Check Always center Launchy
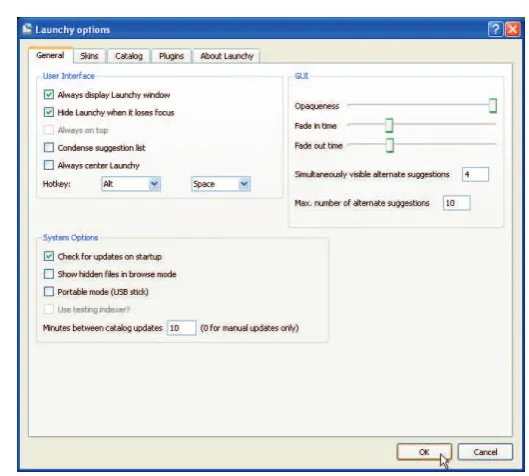 pos(49,165)
